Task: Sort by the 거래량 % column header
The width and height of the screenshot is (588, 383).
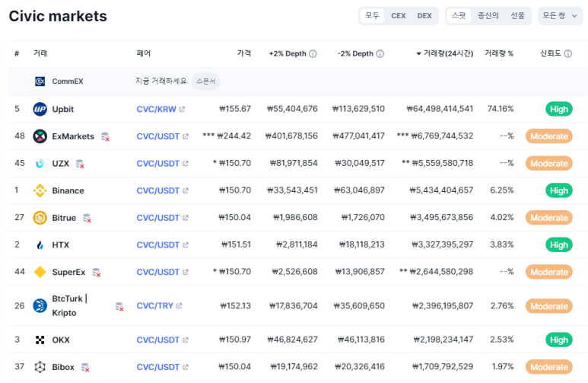Action: pos(499,54)
